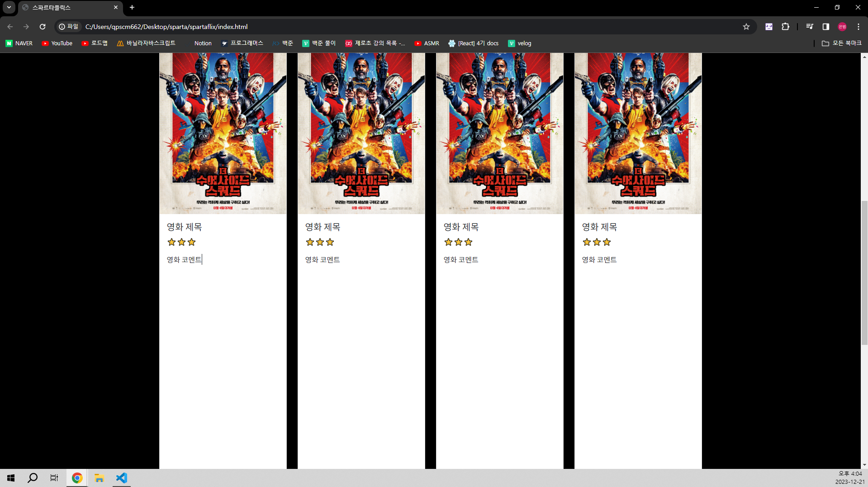The width and height of the screenshot is (868, 487).
Task: Open the NAVER bookmark
Action: [x=19, y=43]
